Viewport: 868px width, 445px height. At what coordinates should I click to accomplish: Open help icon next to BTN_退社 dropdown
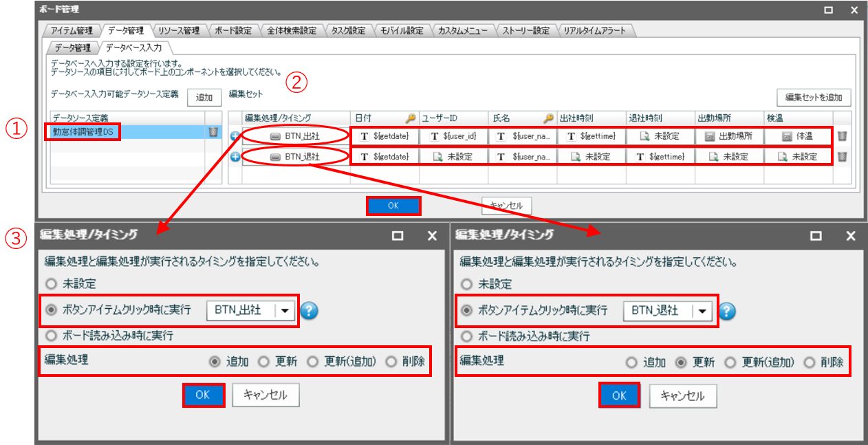(726, 311)
